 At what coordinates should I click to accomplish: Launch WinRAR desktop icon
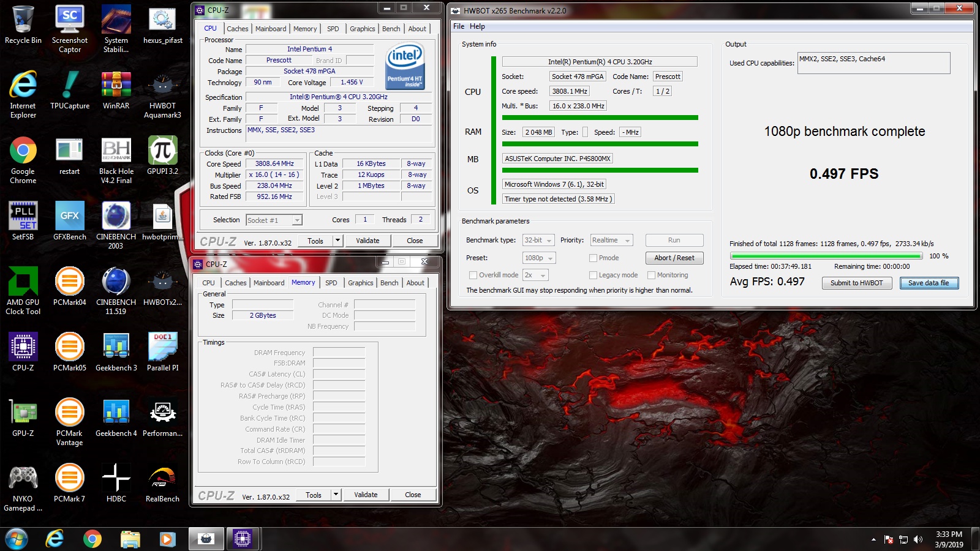(116, 90)
